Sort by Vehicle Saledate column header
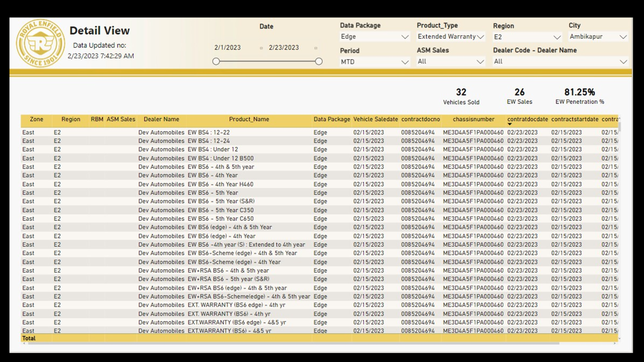644x362 pixels. click(x=376, y=119)
